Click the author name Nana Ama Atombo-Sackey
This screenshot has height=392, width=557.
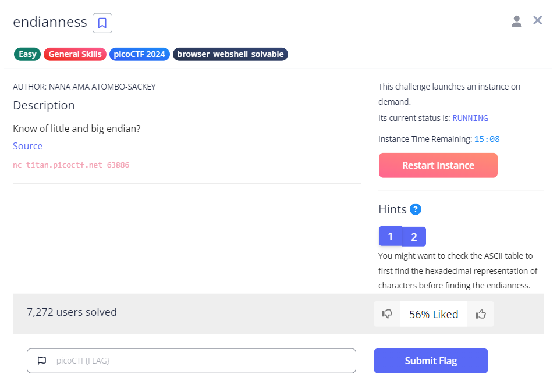coord(102,87)
